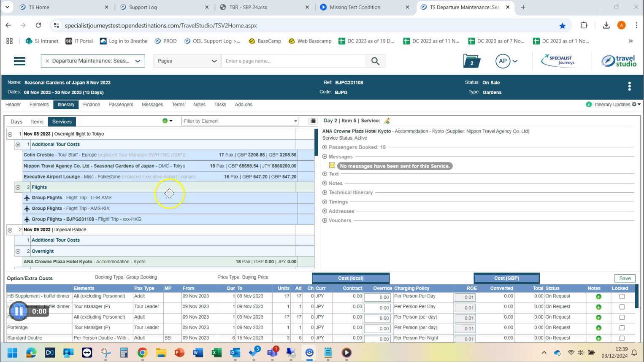This screenshot has height=362, width=644.
Task: Click the green add service plus icon
Action: (x=165, y=121)
